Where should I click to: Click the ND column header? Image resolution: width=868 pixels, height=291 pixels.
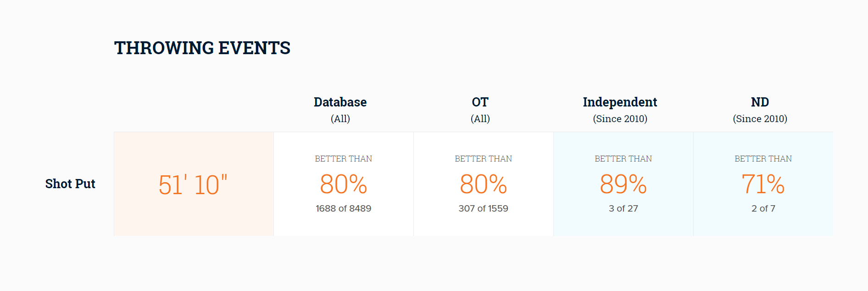760,102
